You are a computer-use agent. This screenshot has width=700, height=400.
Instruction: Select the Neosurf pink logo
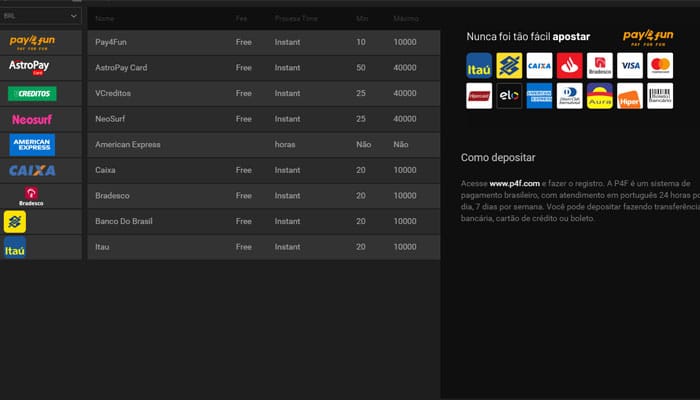tap(32, 119)
